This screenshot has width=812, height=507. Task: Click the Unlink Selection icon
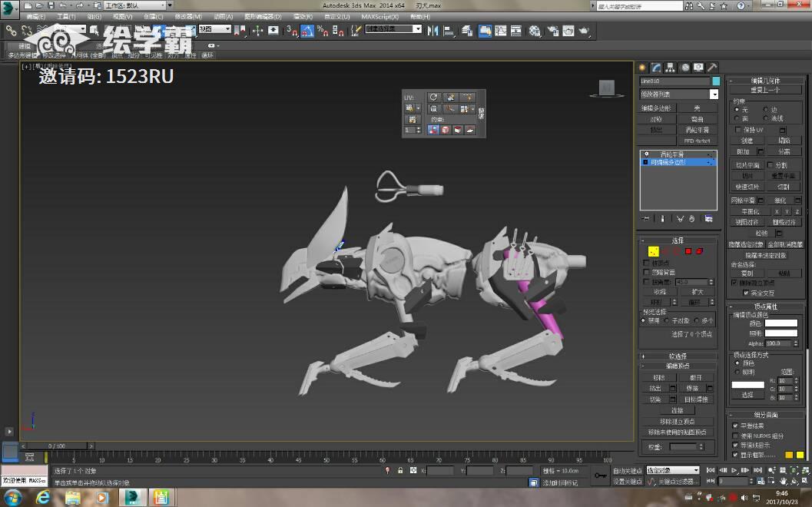pos(26,31)
